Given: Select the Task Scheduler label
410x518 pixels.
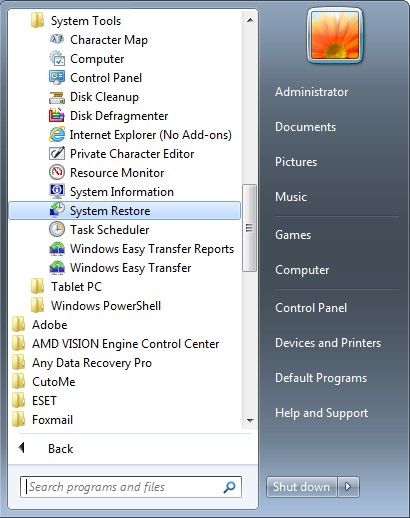Looking at the screenshot, I should (x=110, y=230).
